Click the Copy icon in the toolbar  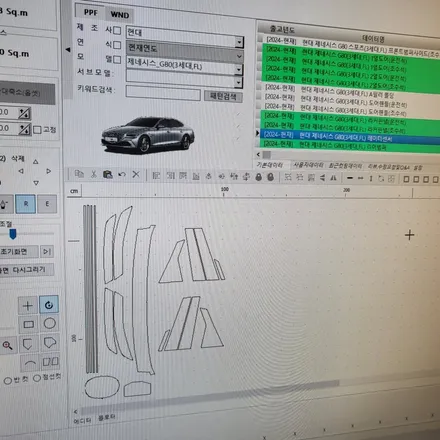(x=79, y=174)
